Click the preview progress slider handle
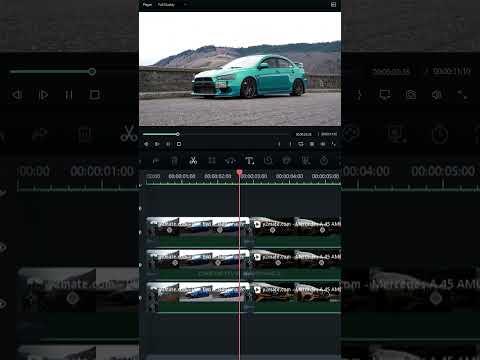Image resolution: width=480 pixels, height=360 pixels. point(178,134)
